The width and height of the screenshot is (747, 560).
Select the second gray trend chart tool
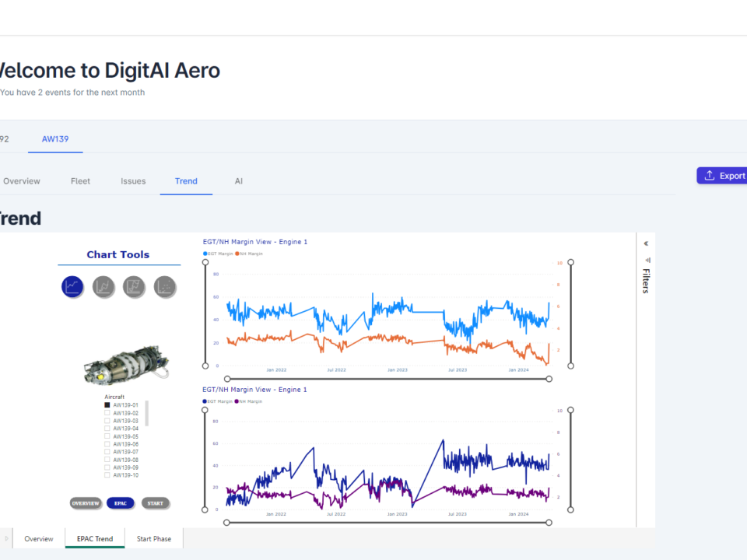103,287
